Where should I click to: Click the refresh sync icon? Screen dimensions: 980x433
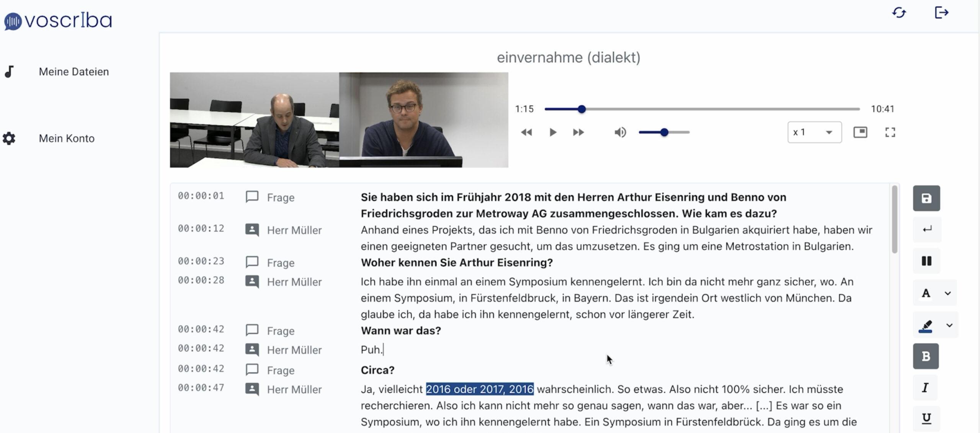pos(899,13)
